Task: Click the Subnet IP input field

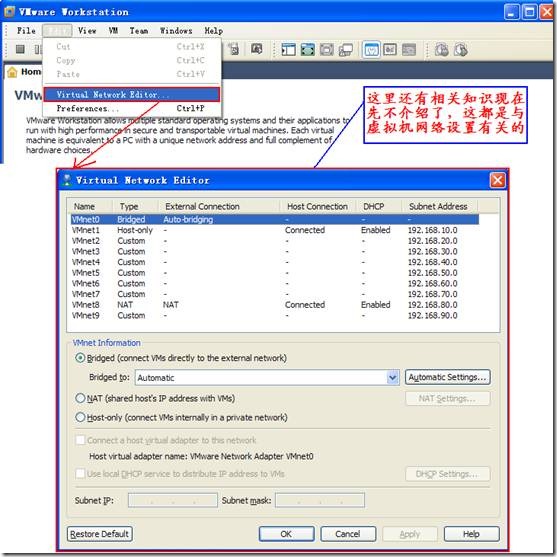Action: (x=173, y=500)
